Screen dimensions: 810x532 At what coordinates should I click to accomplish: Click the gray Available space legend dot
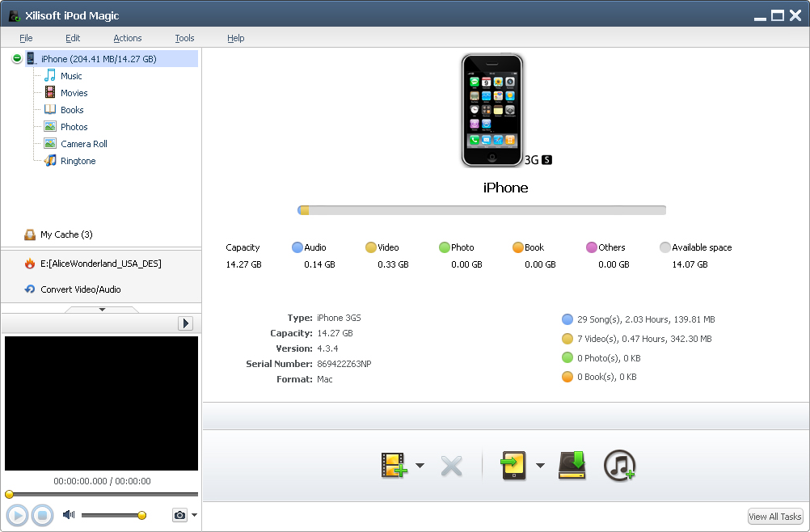pos(664,247)
